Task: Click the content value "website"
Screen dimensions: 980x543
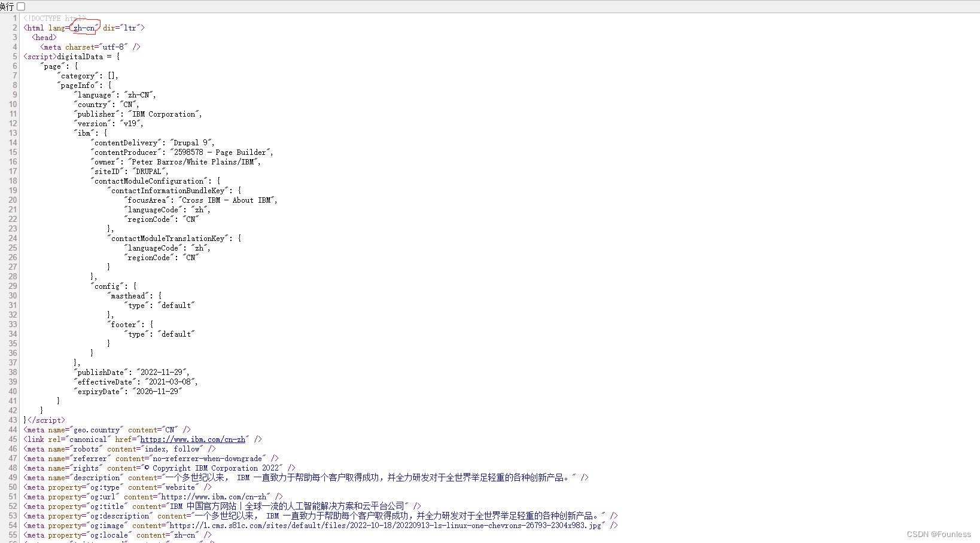Action: (181, 487)
